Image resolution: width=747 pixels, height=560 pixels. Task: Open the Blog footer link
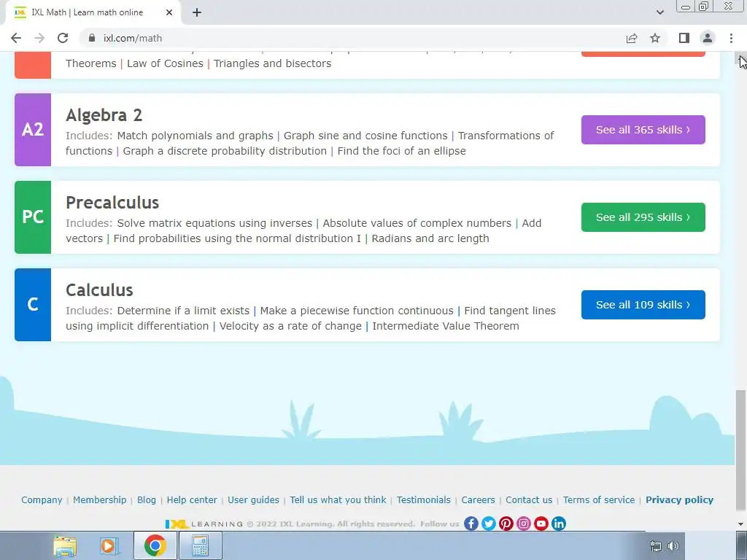[x=147, y=500]
